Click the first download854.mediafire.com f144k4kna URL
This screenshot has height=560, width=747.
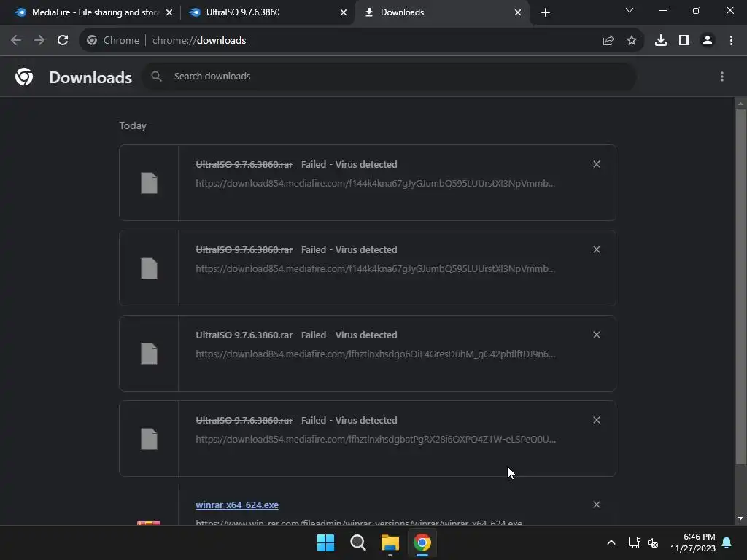tap(376, 183)
